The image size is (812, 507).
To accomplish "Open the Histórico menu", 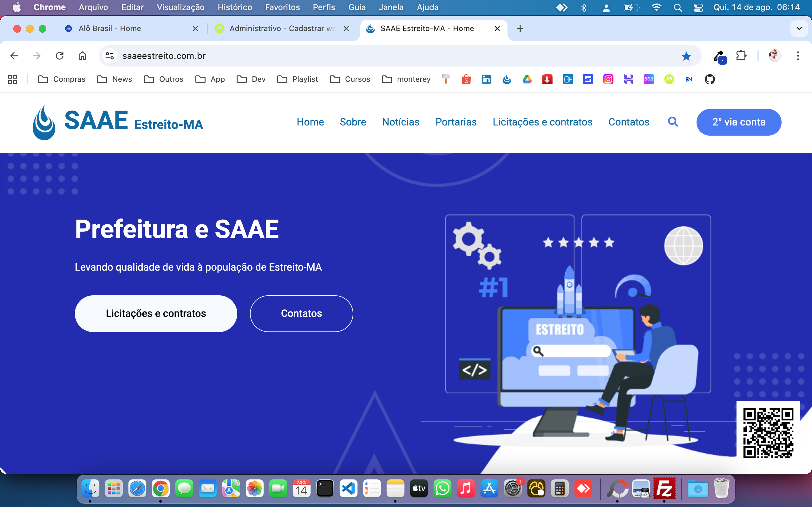I will 234,7.
